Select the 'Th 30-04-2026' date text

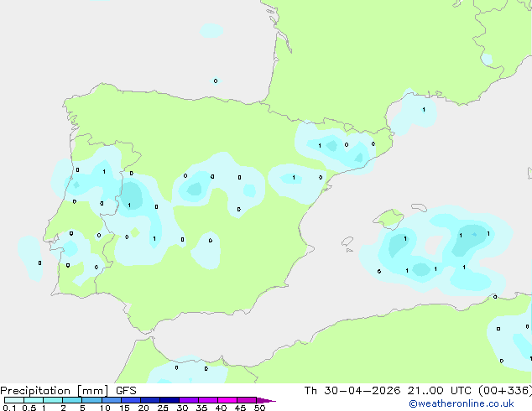click(x=352, y=391)
